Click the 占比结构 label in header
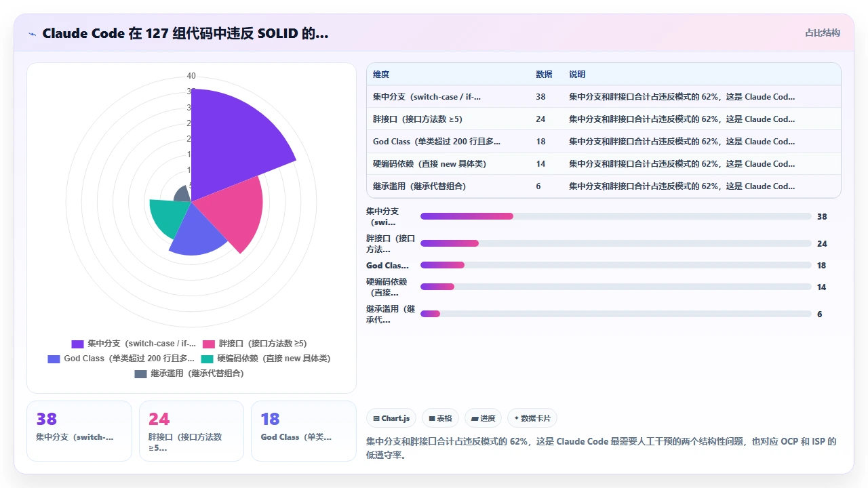The width and height of the screenshot is (868, 488). pyautogui.click(x=822, y=33)
